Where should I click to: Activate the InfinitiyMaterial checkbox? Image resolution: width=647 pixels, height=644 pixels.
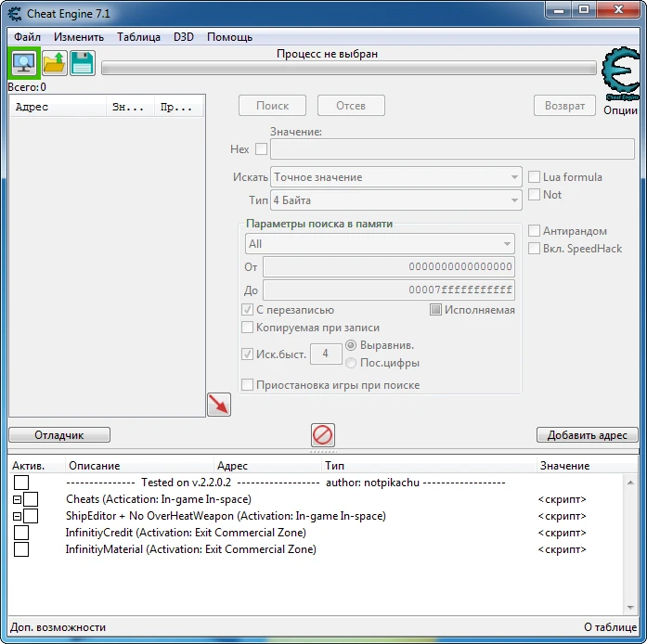tap(21, 549)
